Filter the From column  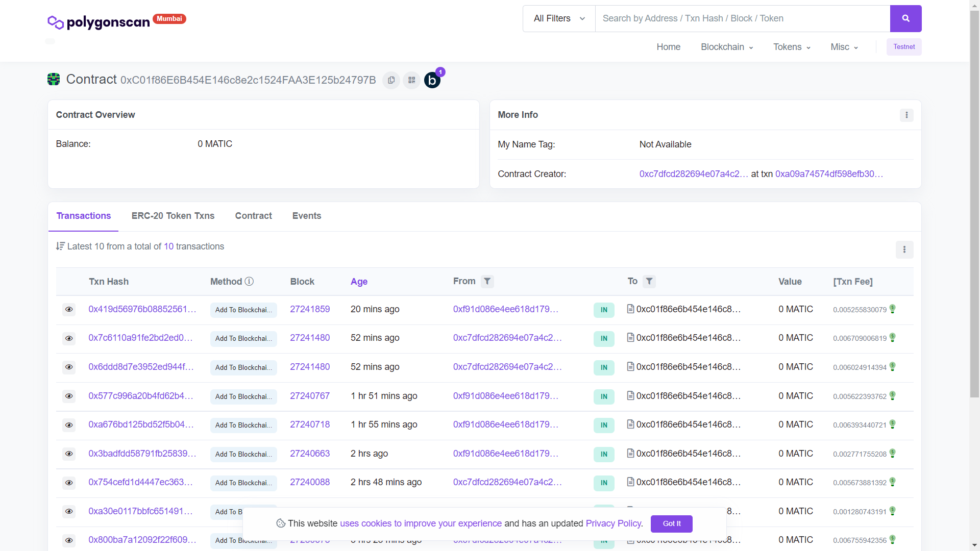(x=487, y=281)
